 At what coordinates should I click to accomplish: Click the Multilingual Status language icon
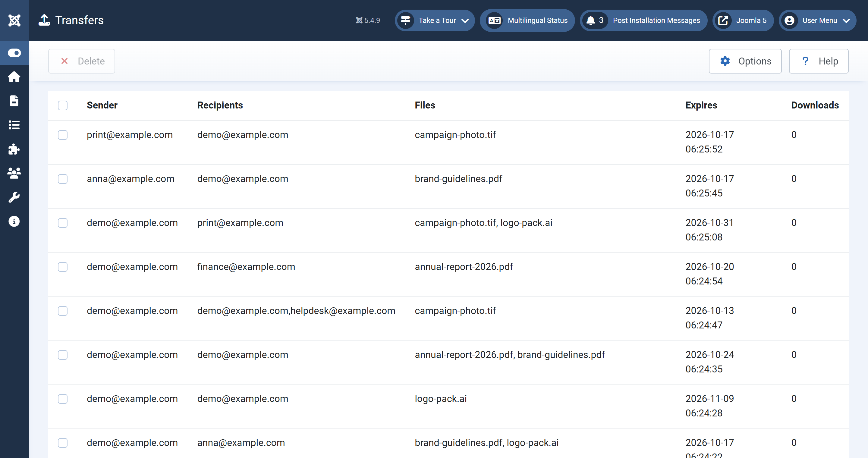pyautogui.click(x=494, y=20)
